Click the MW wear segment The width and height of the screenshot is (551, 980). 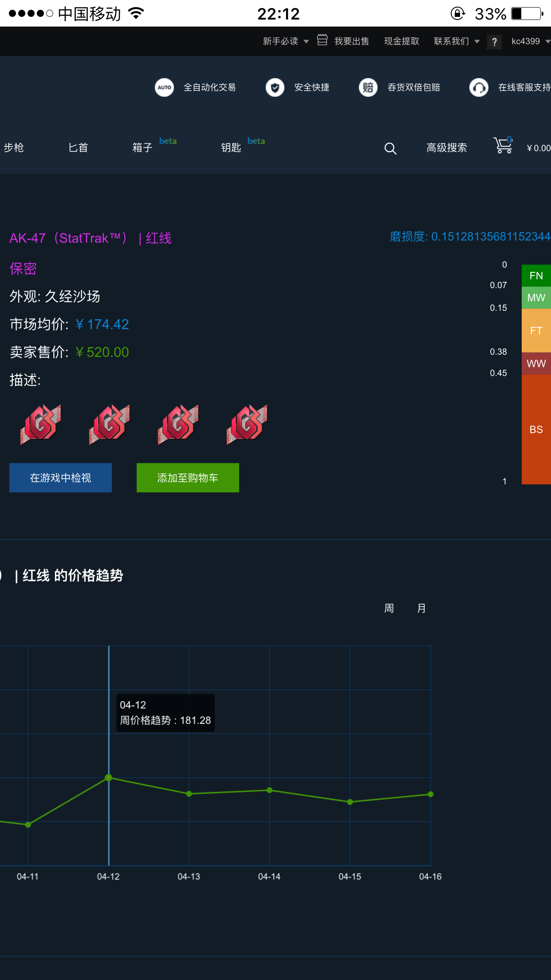click(x=536, y=297)
